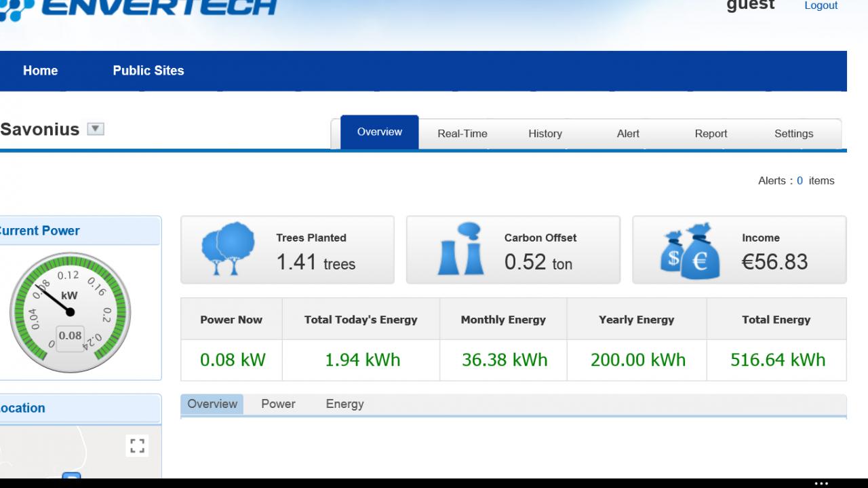Open the Alert tab
The image size is (868, 488).
pos(628,134)
